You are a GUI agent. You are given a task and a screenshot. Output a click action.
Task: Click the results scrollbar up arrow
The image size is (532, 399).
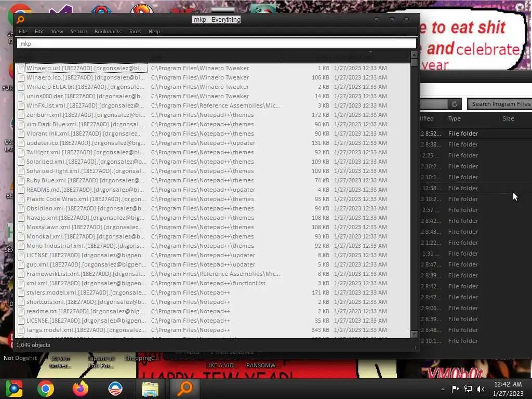click(x=414, y=55)
